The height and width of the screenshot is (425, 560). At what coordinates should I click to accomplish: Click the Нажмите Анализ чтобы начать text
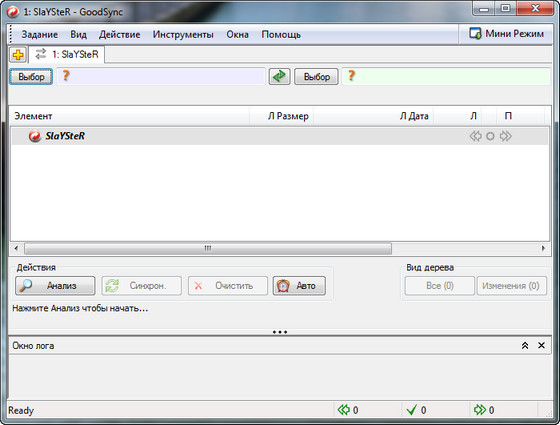pyautogui.click(x=80, y=308)
